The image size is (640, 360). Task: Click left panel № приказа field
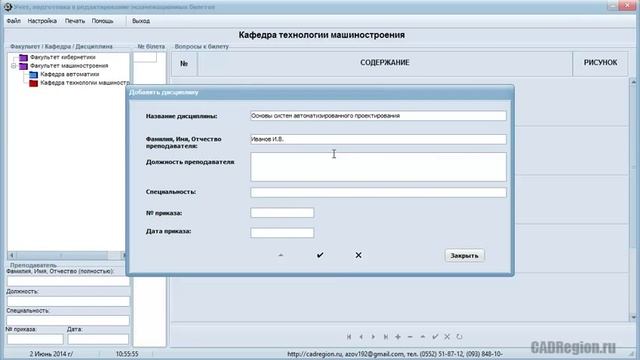(35, 339)
